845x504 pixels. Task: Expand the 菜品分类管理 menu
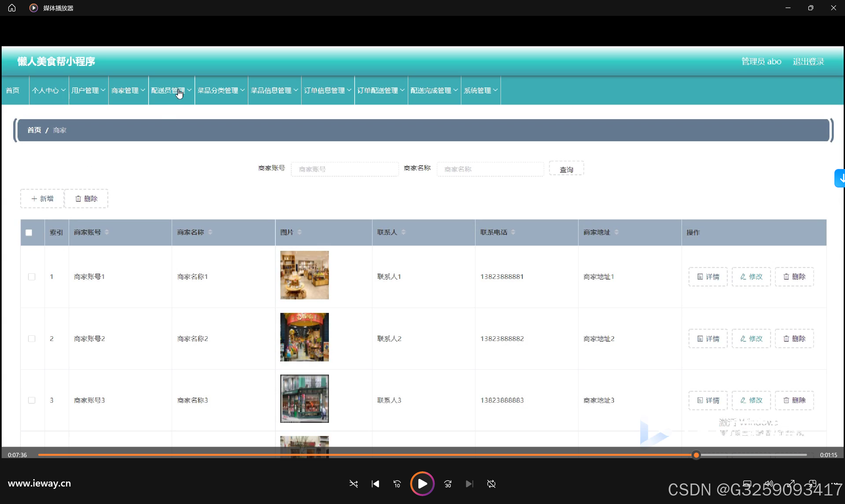pyautogui.click(x=221, y=90)
